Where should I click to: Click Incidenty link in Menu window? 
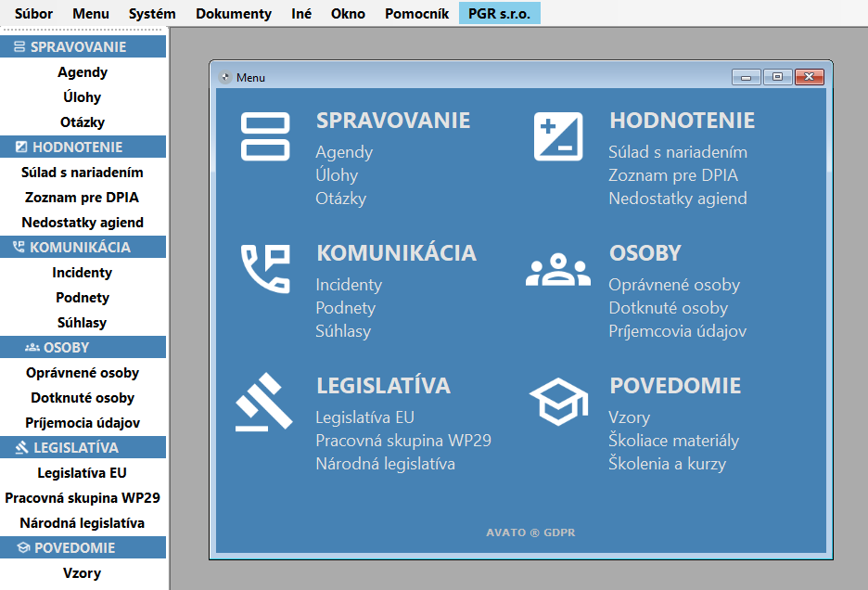pos(349,285)
